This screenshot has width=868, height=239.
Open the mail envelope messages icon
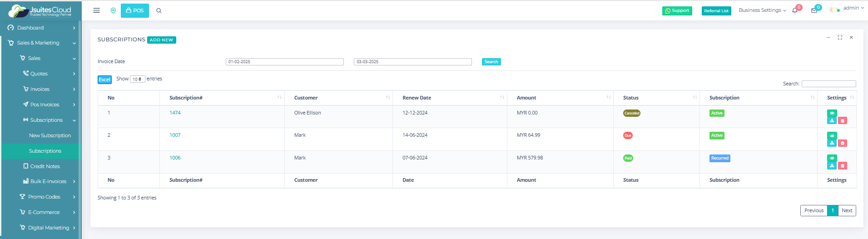click(x=814, y=10)
